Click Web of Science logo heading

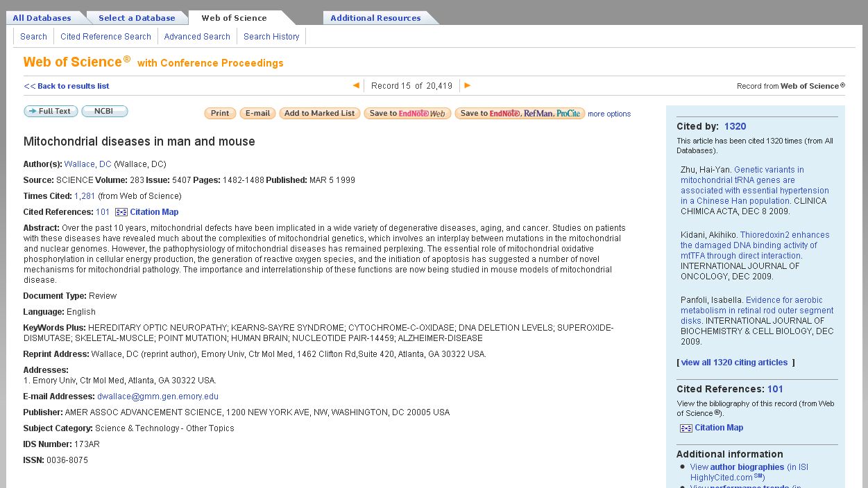(77, 62)
